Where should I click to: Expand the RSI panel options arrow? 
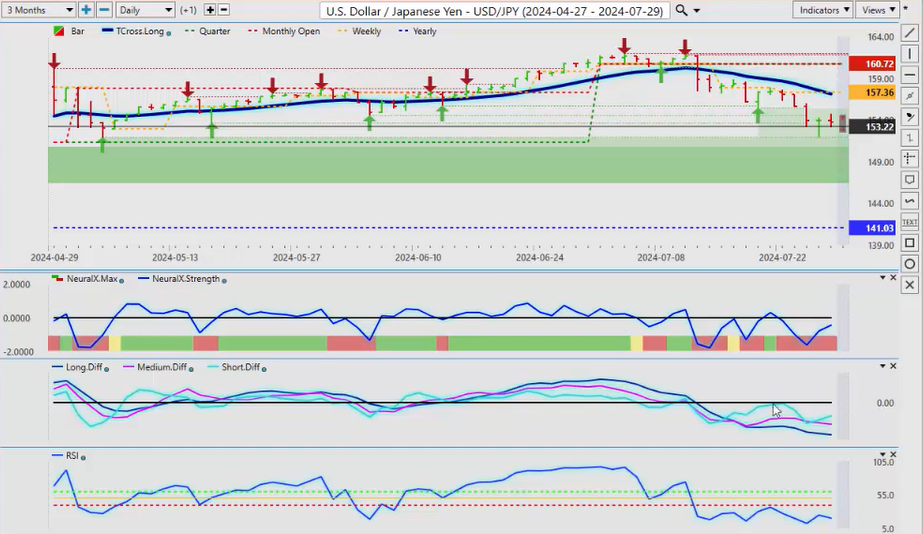point(881,456)
